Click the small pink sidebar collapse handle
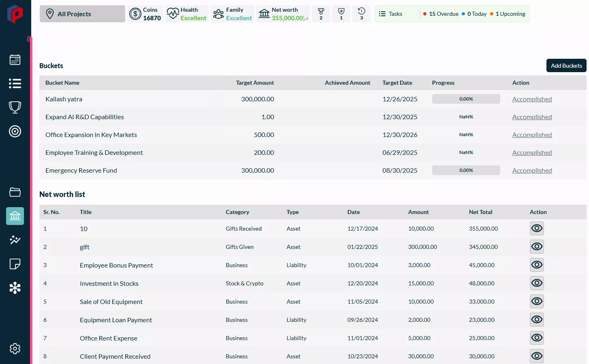Viewport: 589px width, 364px height. point(29,39)
